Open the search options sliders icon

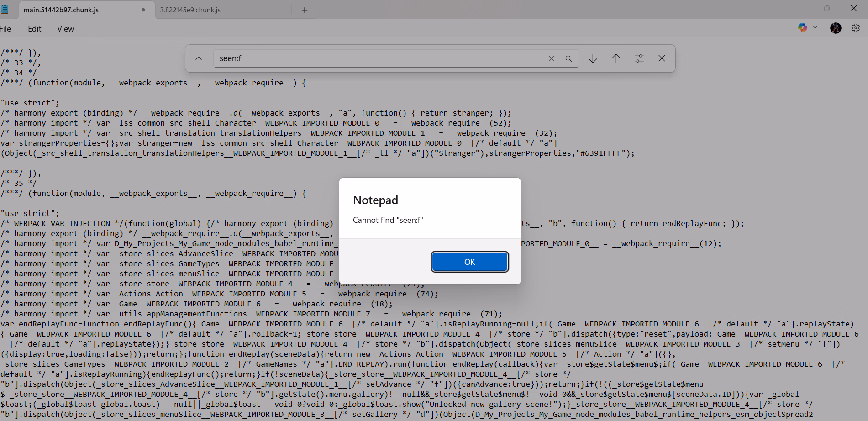639,58
